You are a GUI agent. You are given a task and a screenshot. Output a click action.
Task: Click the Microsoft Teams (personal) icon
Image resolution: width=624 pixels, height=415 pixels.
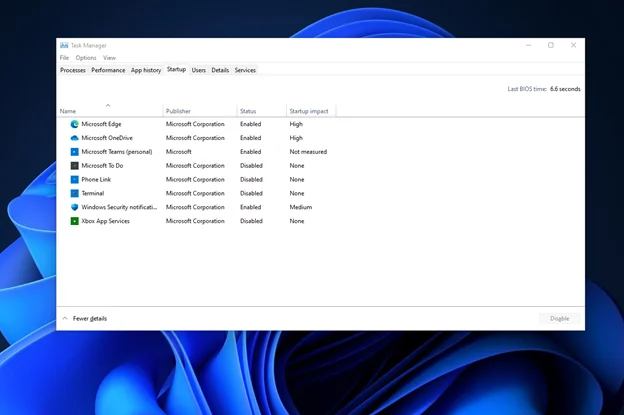coord(74,152)
